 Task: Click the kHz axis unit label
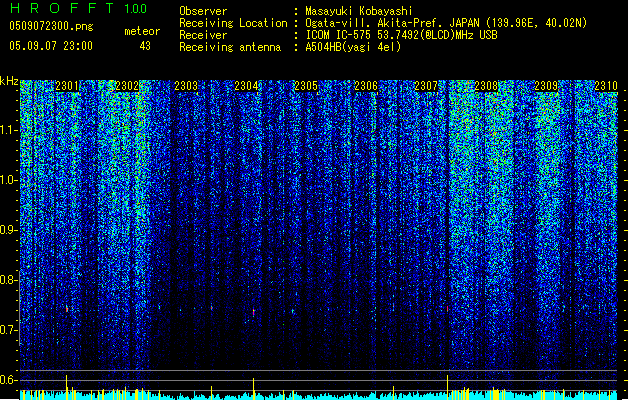coord(9,81)
